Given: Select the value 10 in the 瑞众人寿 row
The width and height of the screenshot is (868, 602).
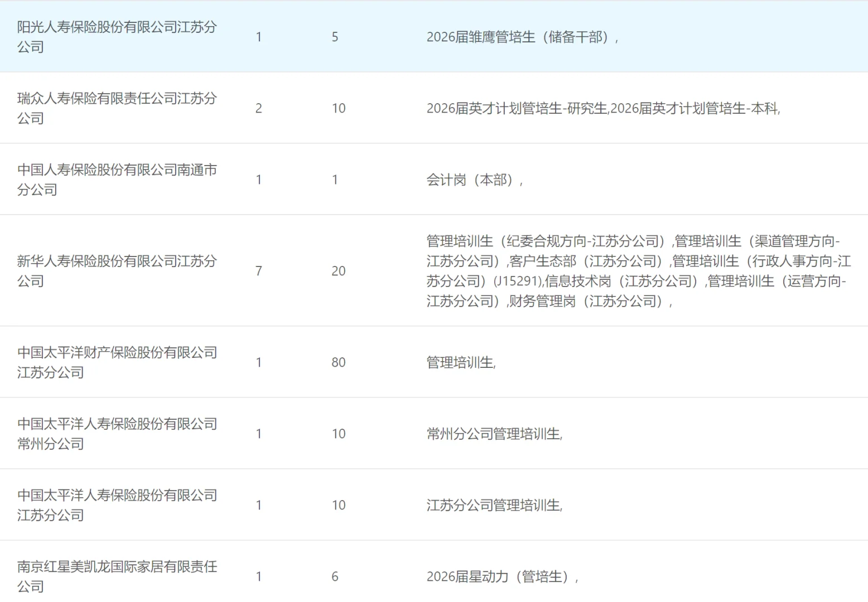Looking at the screenshot, I should coord(339,108).
